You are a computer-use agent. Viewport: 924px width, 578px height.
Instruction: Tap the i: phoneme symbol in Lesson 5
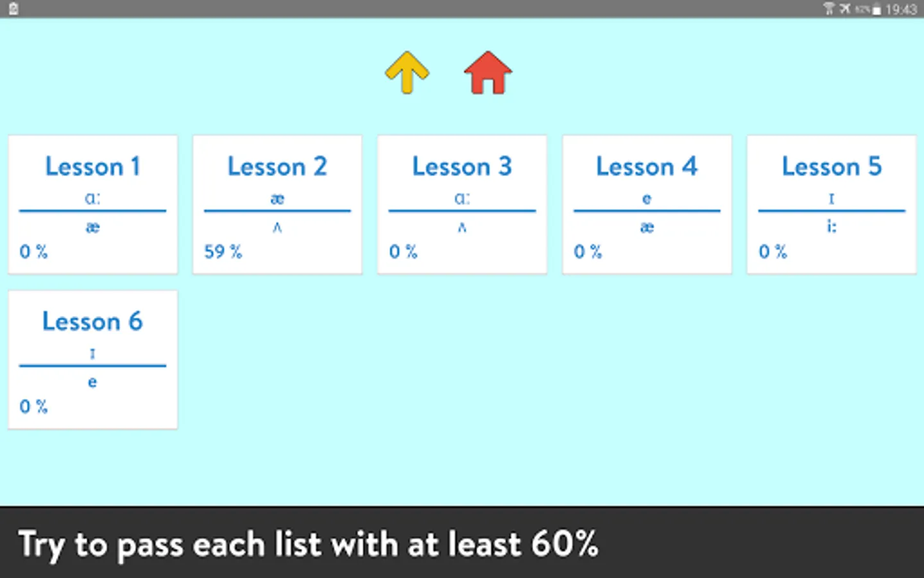click(x=831, y=227)
